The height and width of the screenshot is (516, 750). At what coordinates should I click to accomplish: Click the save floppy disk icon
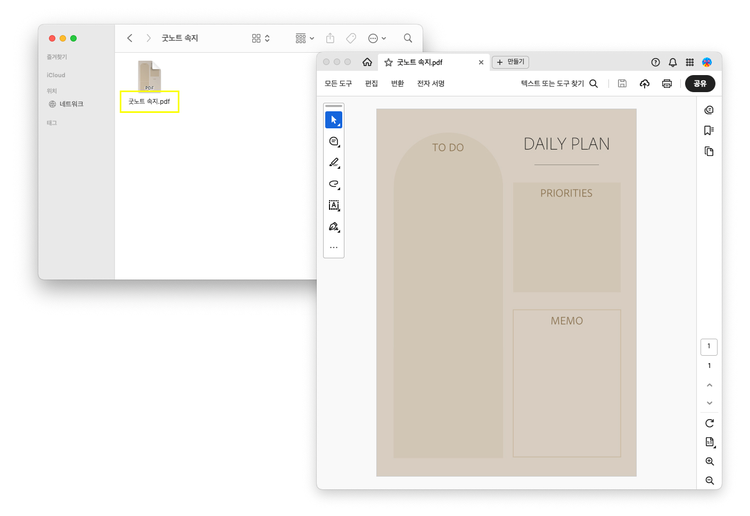tap(622, 84)
